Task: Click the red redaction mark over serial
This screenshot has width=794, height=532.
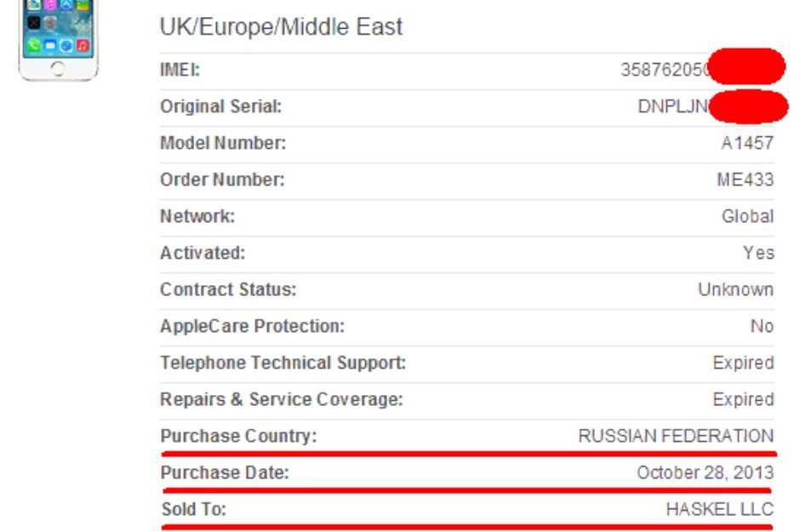Action: [747, 107]
